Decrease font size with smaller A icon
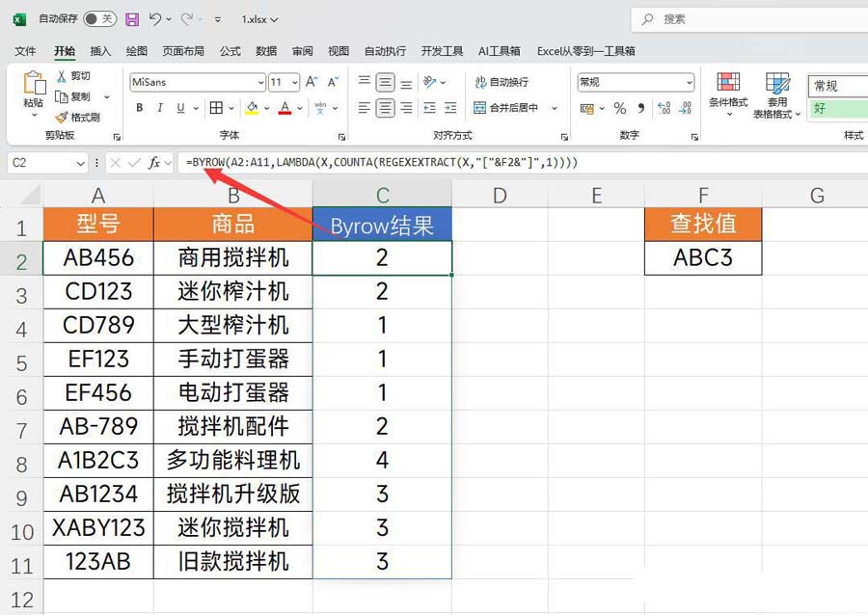 tap(333, 82)
